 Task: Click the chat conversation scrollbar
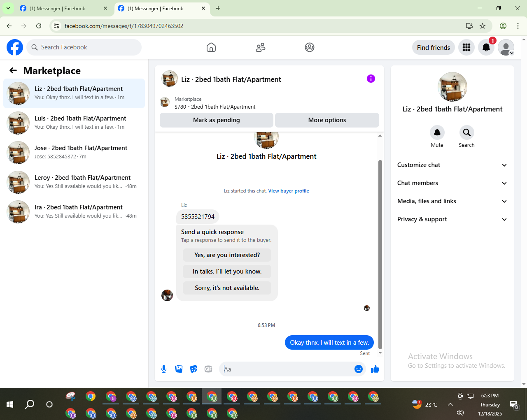(x=380, y=254)
